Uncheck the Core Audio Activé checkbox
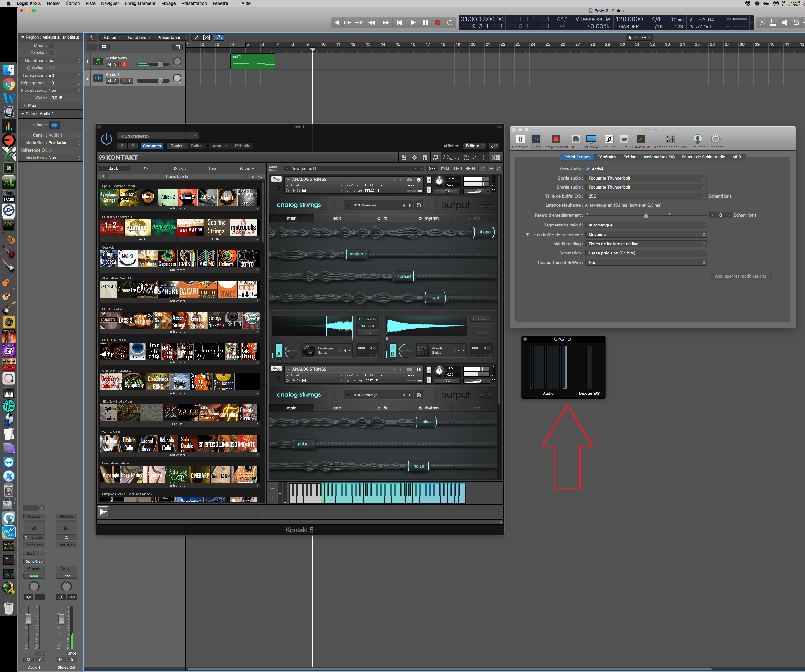Viewport: 805px width, 672px height. pyautogui.click(x=588, y=169)
